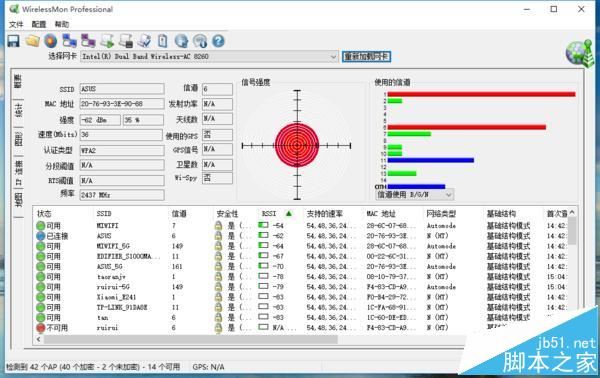Click the lock icon in tan row

(x=218, y=318)
